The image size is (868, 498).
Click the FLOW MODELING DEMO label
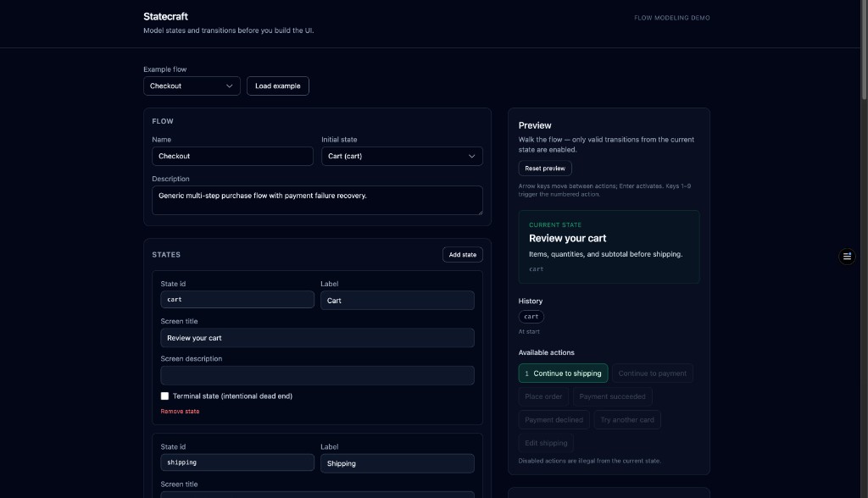[x=672, y=18]
